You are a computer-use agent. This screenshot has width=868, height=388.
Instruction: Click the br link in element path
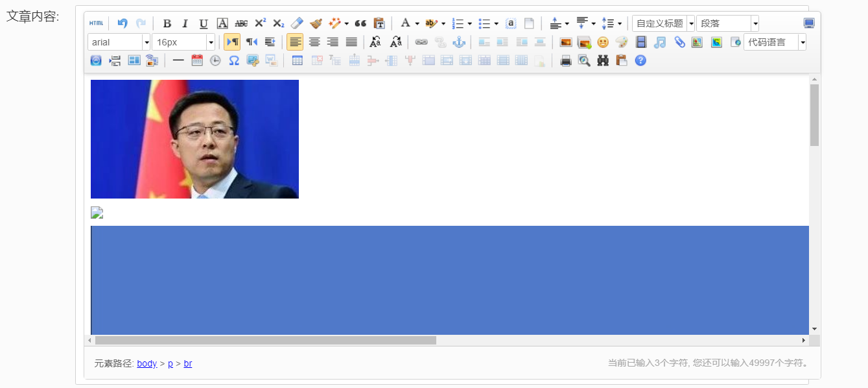tap(187, 363)
